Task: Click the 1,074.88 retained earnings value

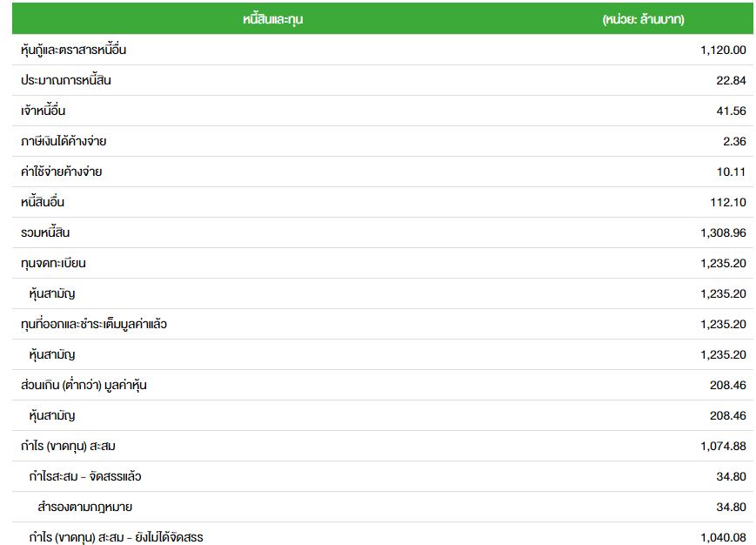Action: coord(723,446)
